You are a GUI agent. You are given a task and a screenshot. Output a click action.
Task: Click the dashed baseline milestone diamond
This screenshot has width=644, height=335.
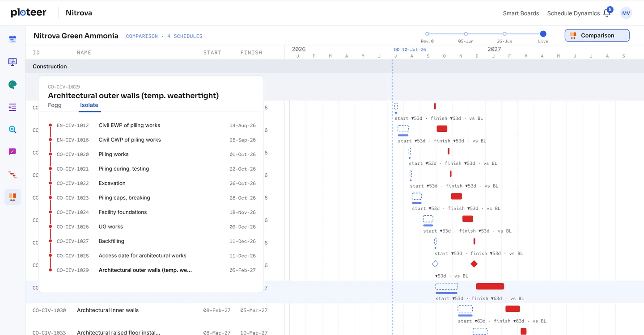[435, 264]
